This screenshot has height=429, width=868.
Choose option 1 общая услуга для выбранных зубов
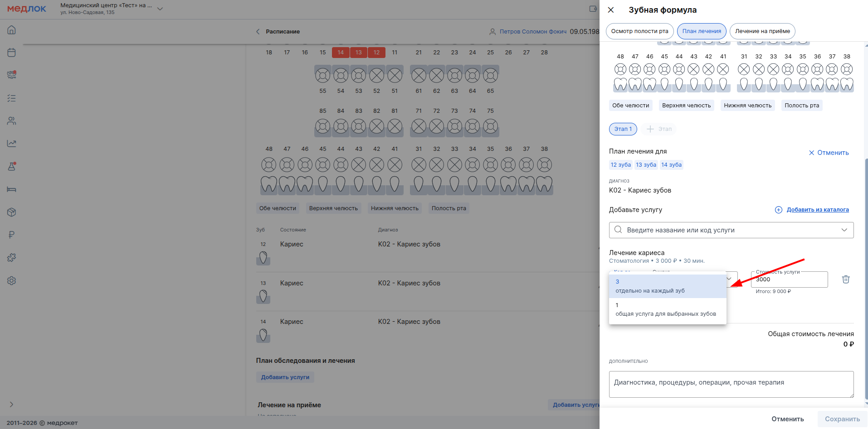coord(667,309)
